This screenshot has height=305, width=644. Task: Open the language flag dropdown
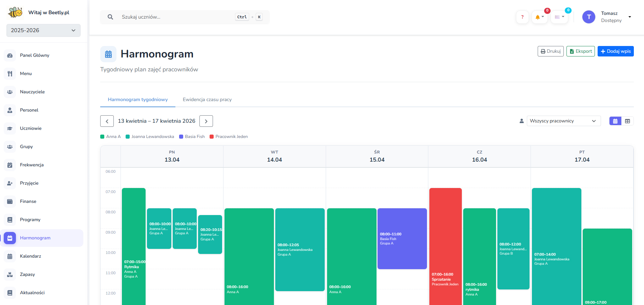pos(559,17)
